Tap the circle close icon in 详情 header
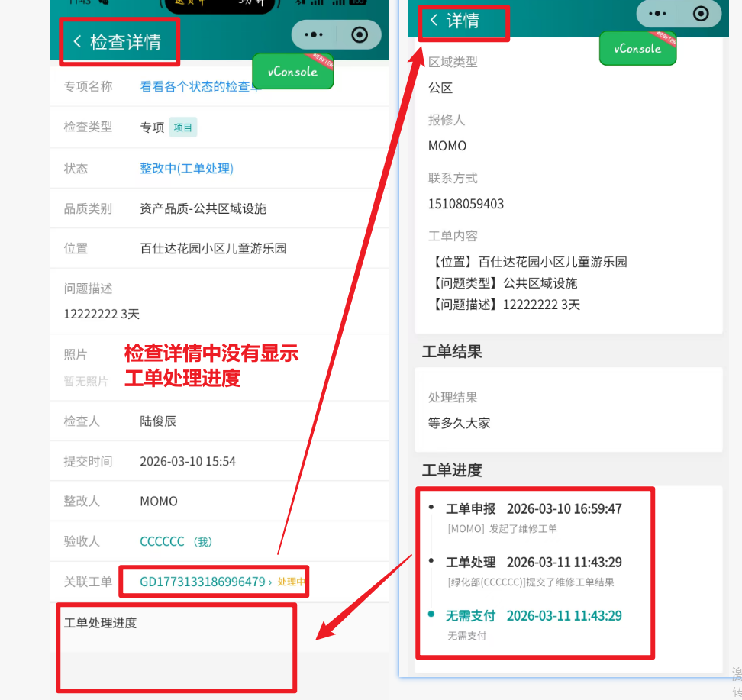 click(x=701, y=14)
